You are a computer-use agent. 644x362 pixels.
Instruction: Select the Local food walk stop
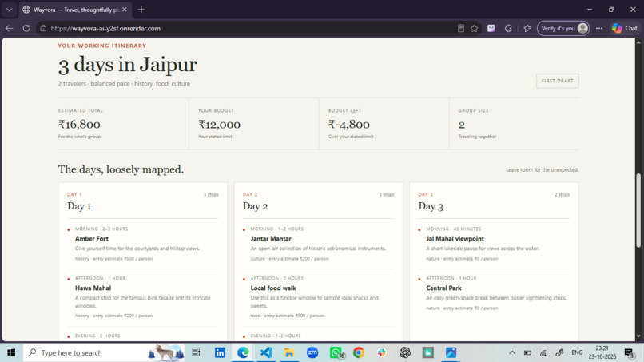[273, 288]
